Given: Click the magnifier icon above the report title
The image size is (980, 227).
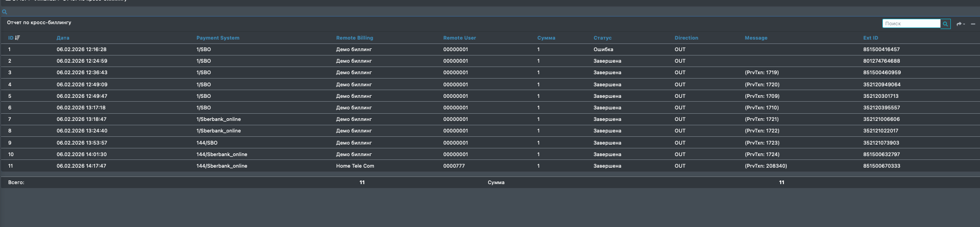Looking at the screenshot, I should point(4,12).
